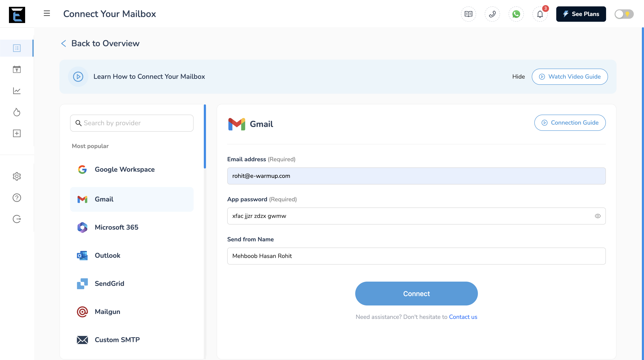Viewport: 644px width, 360px height.
Task: Go back to Overview chevron
Action: pyautogui.click(x=63, y=43)
